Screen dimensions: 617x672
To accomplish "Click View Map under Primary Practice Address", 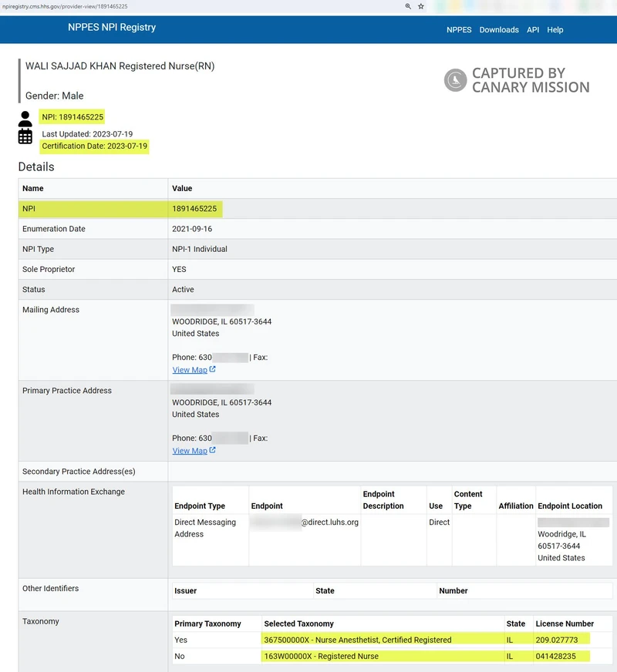I will point(190,450).
